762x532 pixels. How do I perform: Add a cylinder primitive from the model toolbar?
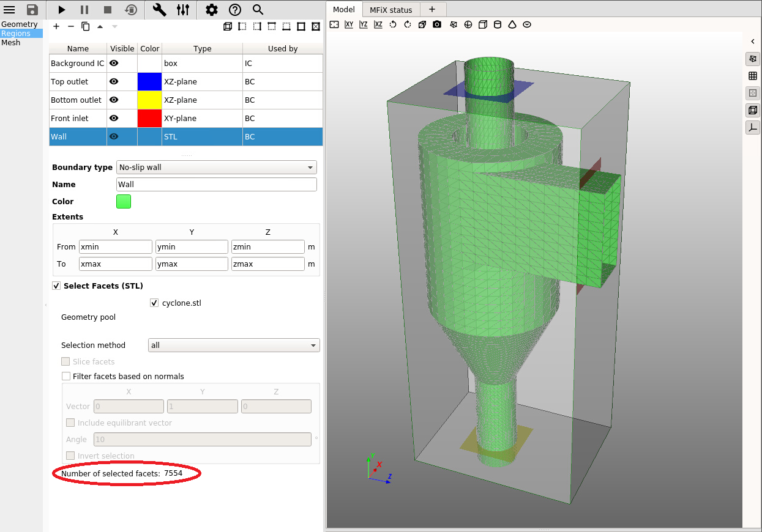point(498,24)
